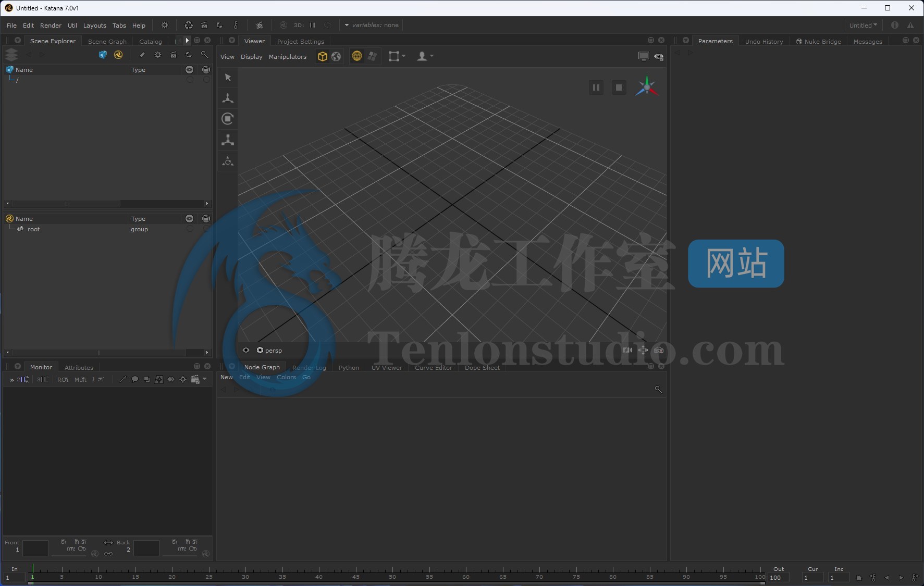Click the Viewer orientation axis gizmo
The width and height of the screenshot is (924, 586).
(647, 87)
